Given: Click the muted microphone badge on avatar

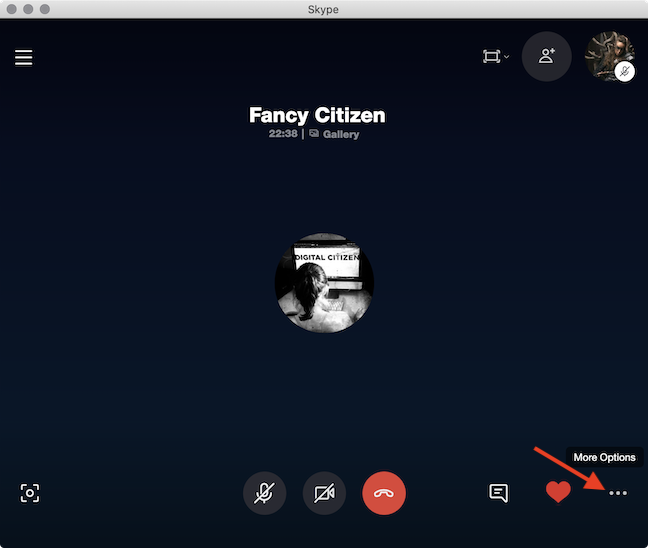Looking at the screenshot, I should 624,71.
